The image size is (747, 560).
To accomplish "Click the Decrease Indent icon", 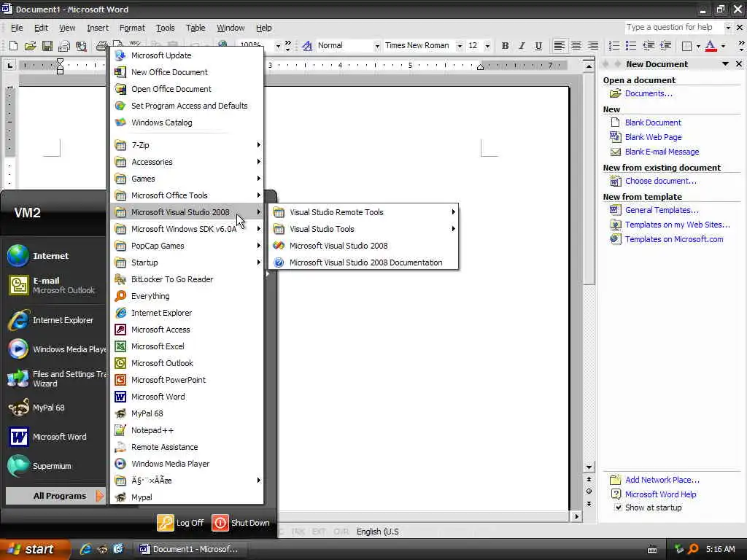I will [x=649, y=46].
